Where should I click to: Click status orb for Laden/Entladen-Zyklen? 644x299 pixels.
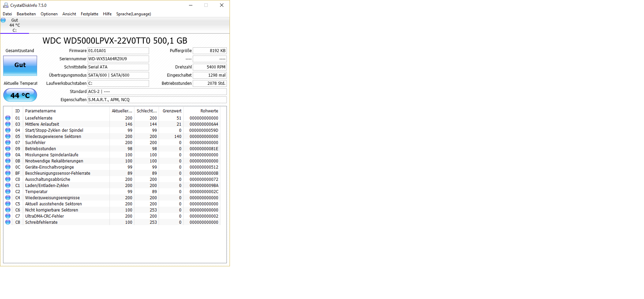pyautogui.click(x=8, y=185)
